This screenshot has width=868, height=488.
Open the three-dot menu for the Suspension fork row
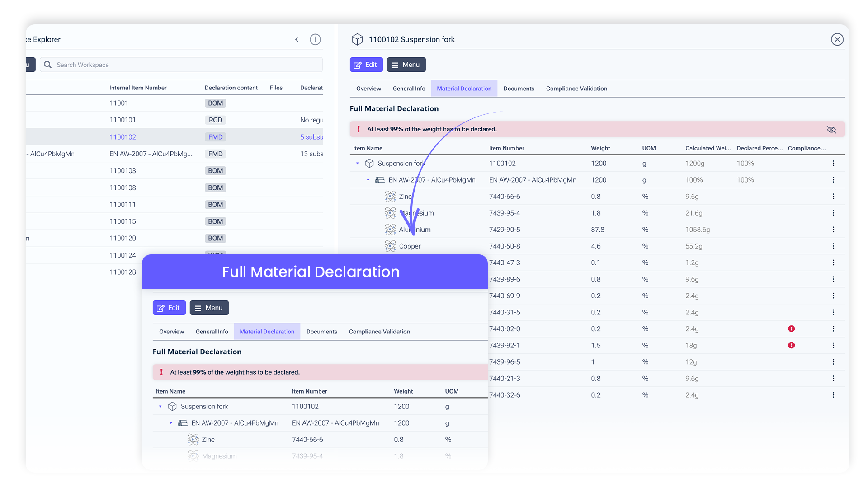(x=833, y=164)
